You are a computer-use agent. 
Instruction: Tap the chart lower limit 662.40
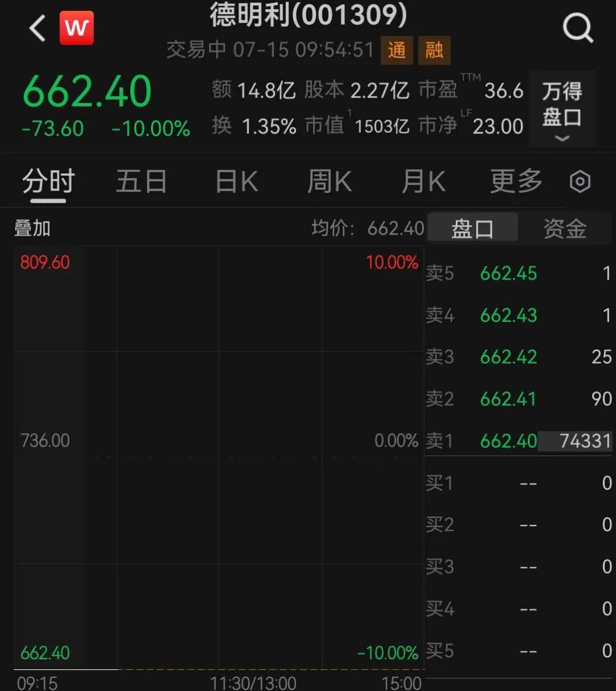click(x=45, y=652)
